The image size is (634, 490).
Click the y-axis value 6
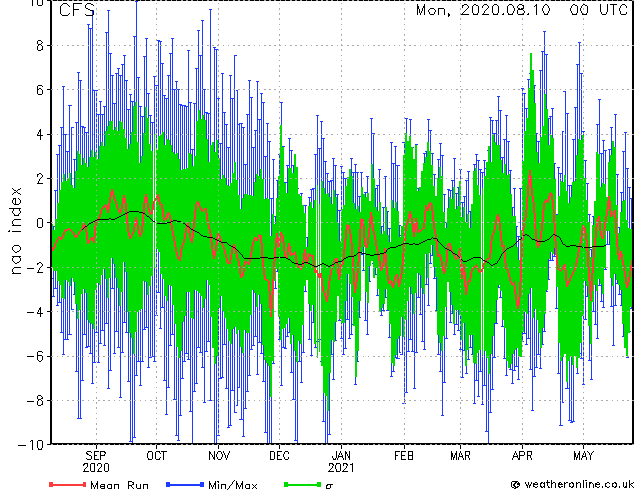coord(40,90)
